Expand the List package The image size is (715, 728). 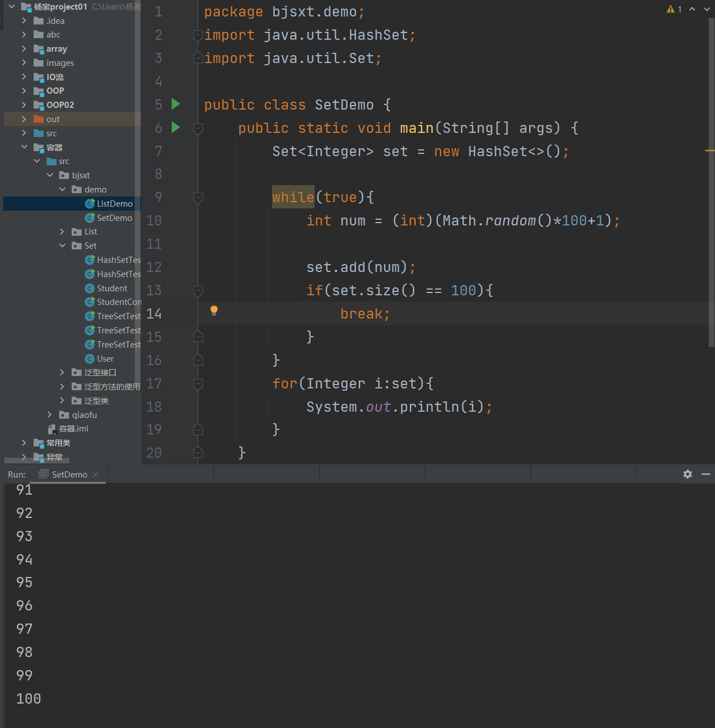(x=62, y=231)
